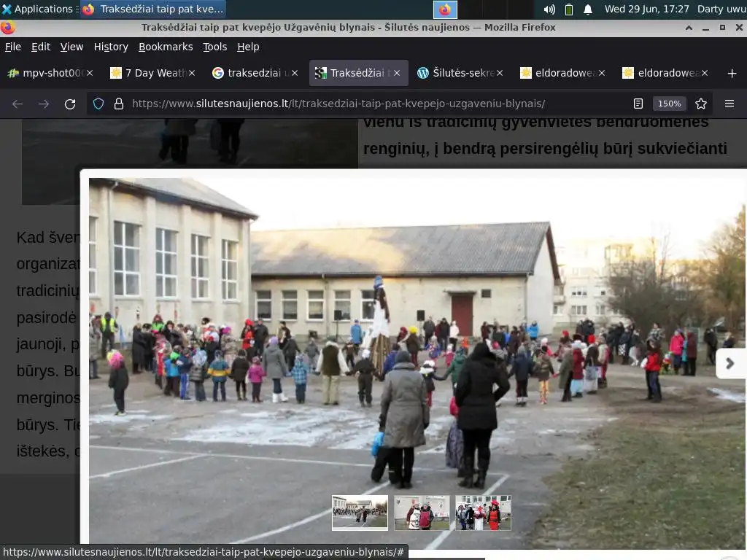Open the Tools menu
The height and width of the screenshot is (560, 747).
215,47
